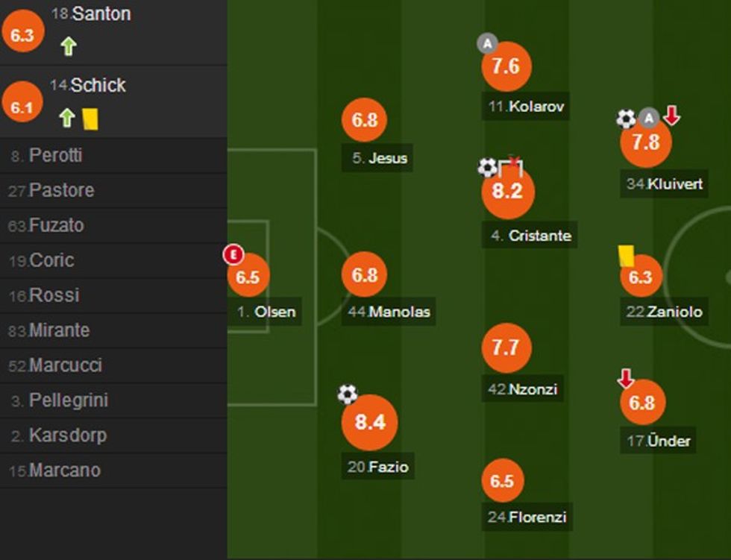The width and height of the screenshot is (731, 560).
Task: Choose Karsdorp in the bench list
Action: (x=67, y=435)
